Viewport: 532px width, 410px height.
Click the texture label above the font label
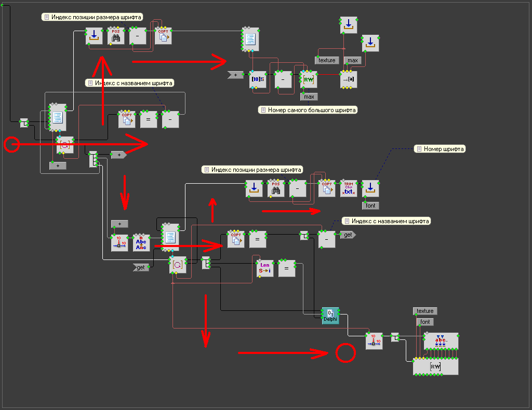click(425, 311)
